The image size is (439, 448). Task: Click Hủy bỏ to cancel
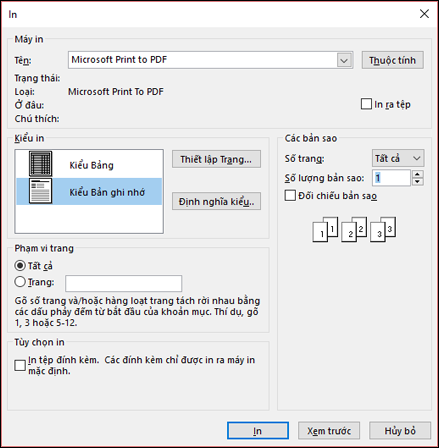(x=400, y=431)
